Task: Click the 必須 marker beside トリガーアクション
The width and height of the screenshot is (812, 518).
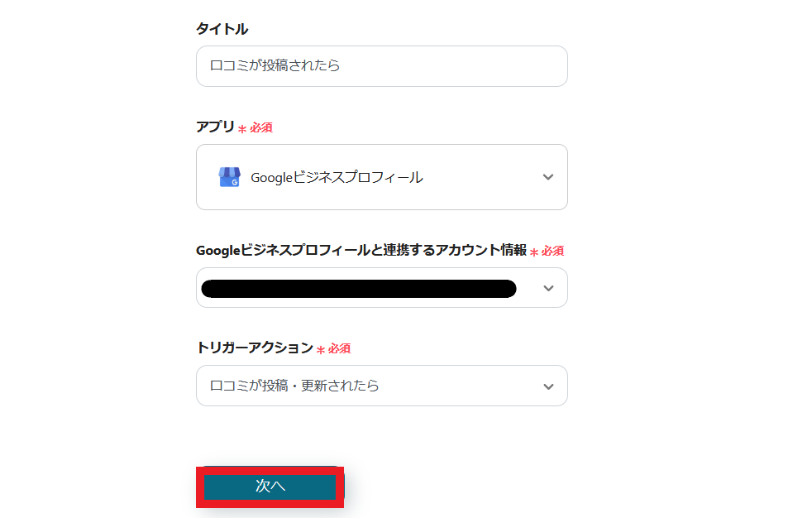Action: click(339, 349)
